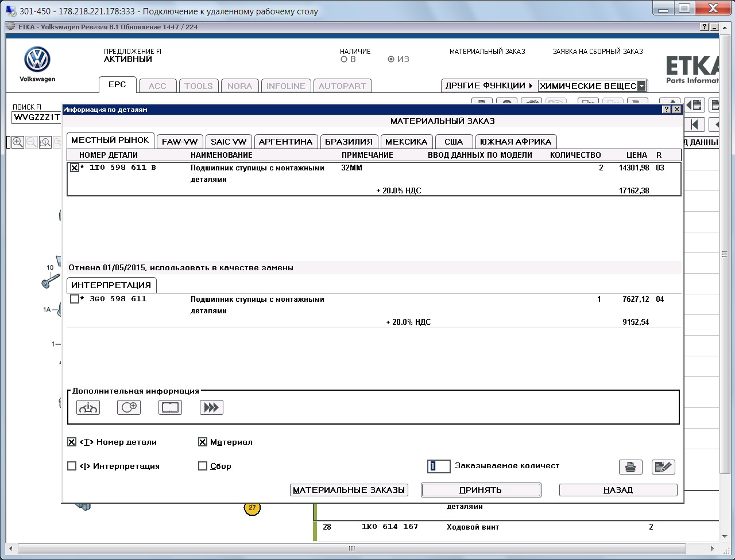Click the help icon in the dialog title bar

[x=667, y=109]
